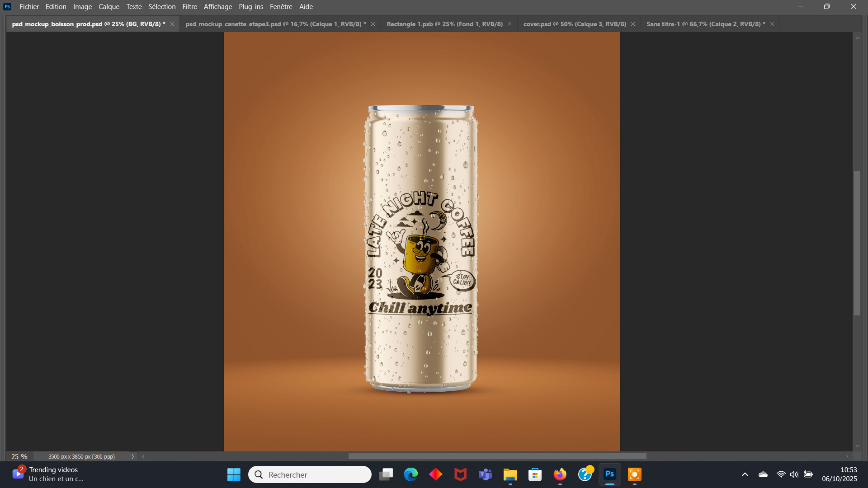Open Microsoft Store from the taskbar
The width and height of the screenshot is (868, 488).
(535, 474)
